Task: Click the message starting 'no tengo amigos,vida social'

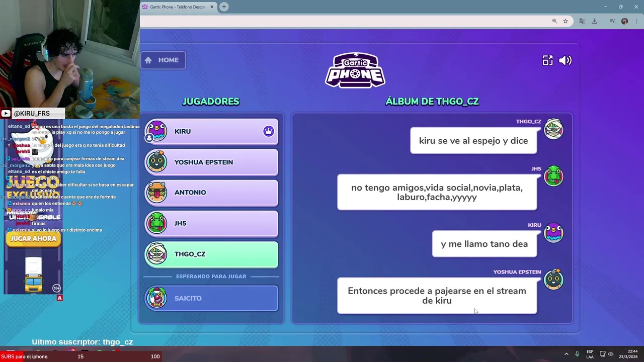Action: (x=437, y=192)
